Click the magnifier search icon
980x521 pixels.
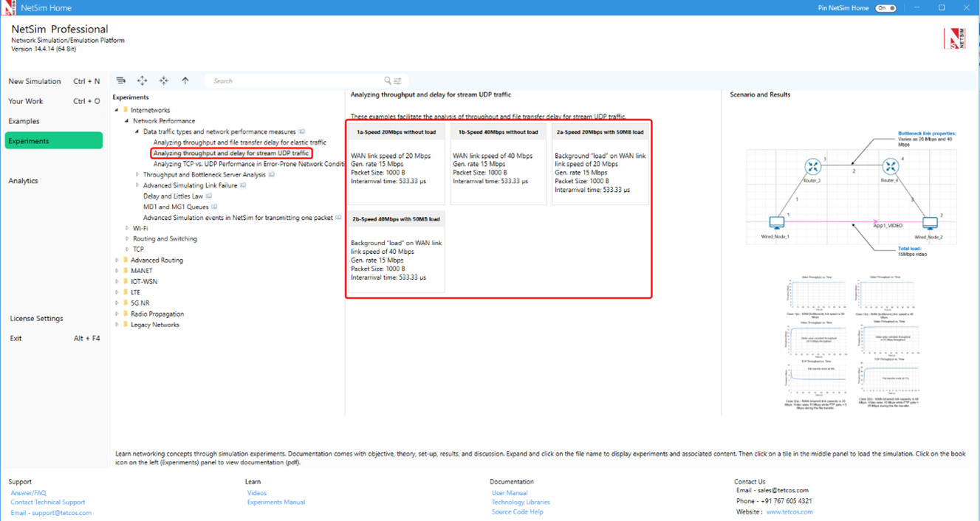click(388, 80)
